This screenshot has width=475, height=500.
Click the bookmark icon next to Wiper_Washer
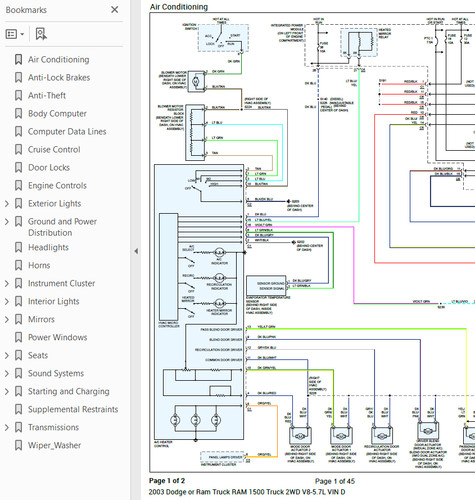[x=19, y=445]
